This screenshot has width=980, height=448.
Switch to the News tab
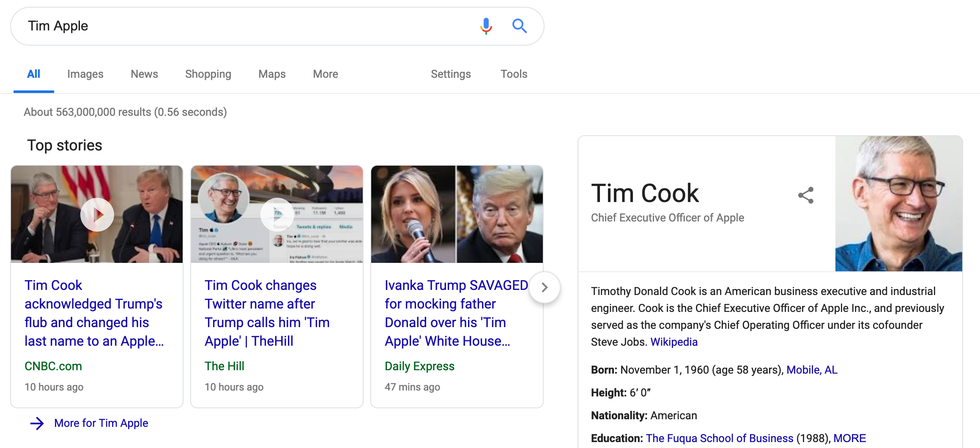pyautogui.click(x=144, y=74)
